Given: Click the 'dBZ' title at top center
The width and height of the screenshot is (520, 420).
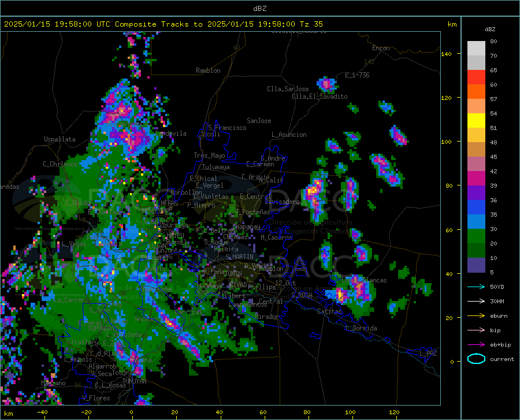Looking at the screenshot, I should coord(259,9).
